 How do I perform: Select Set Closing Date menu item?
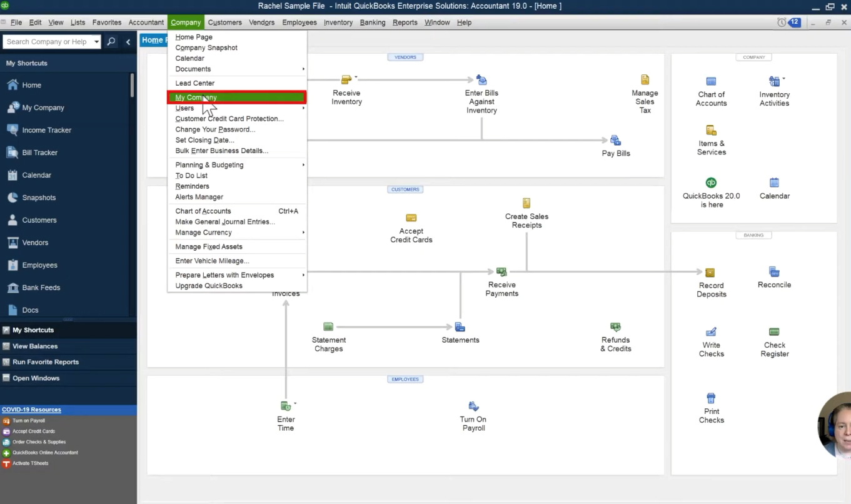[x=238, y=140]
